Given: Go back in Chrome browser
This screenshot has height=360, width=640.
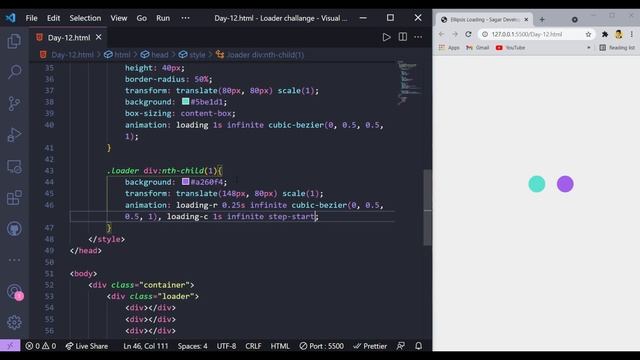Looking at the screenshot, I should (x=441, y=34).
